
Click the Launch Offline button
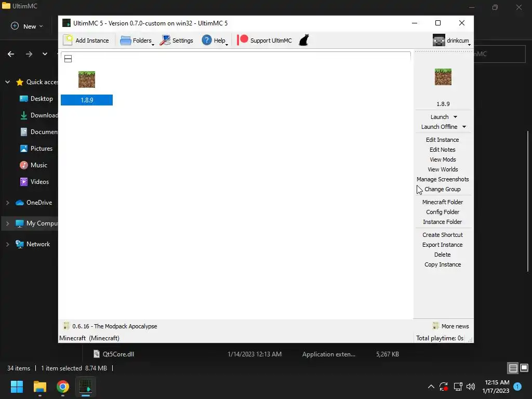tap(439, 127)
